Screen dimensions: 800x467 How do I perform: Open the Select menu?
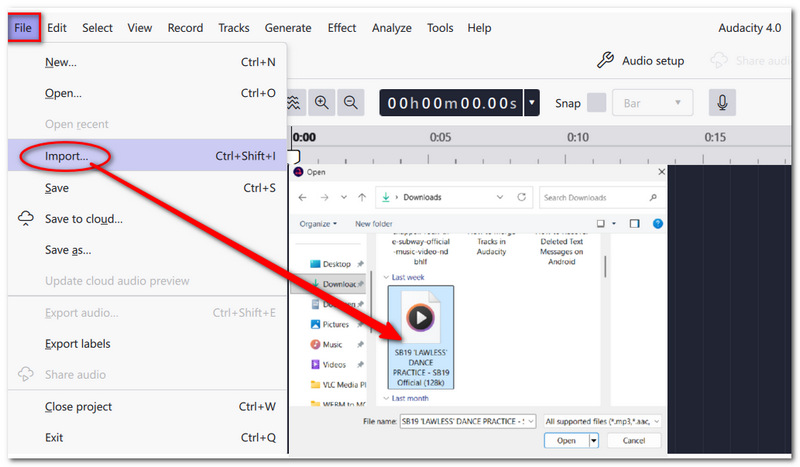click(97, 28)
